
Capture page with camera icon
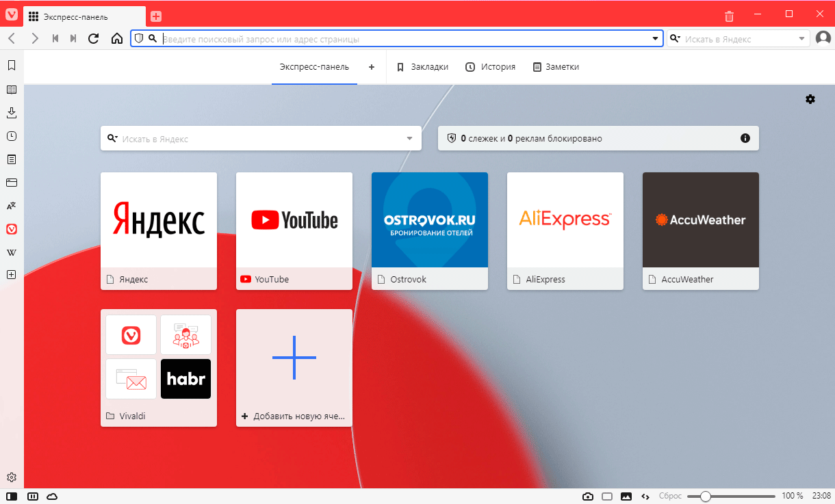587,496
